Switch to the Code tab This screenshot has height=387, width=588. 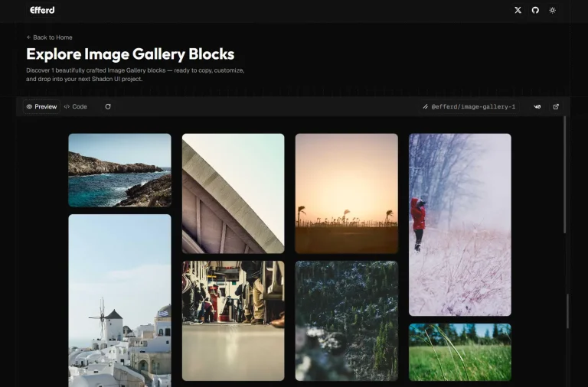(x=76, y=107)
